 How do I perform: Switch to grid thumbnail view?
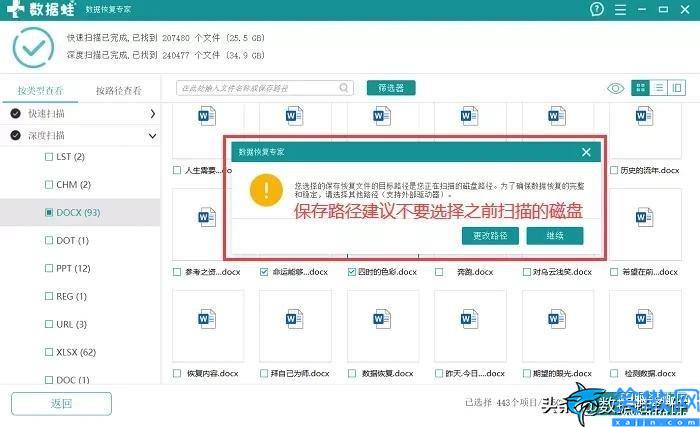coord(640,88)
